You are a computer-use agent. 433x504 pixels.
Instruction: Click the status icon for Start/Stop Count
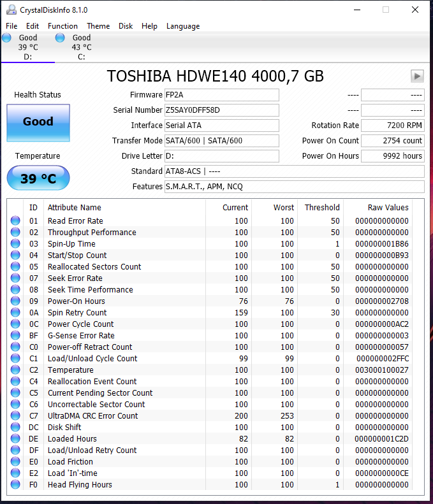coord(15,255)
